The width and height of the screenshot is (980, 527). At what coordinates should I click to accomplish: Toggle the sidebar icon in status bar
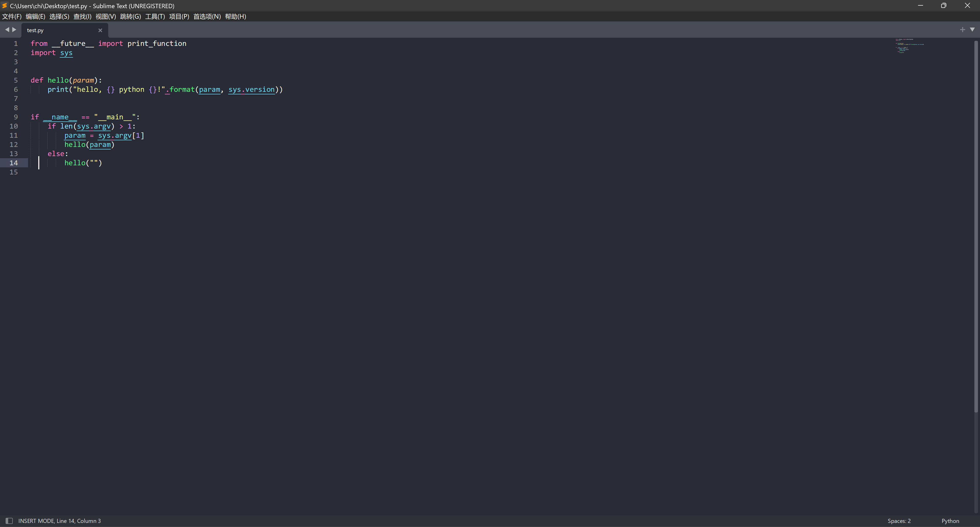click(9, 521)
